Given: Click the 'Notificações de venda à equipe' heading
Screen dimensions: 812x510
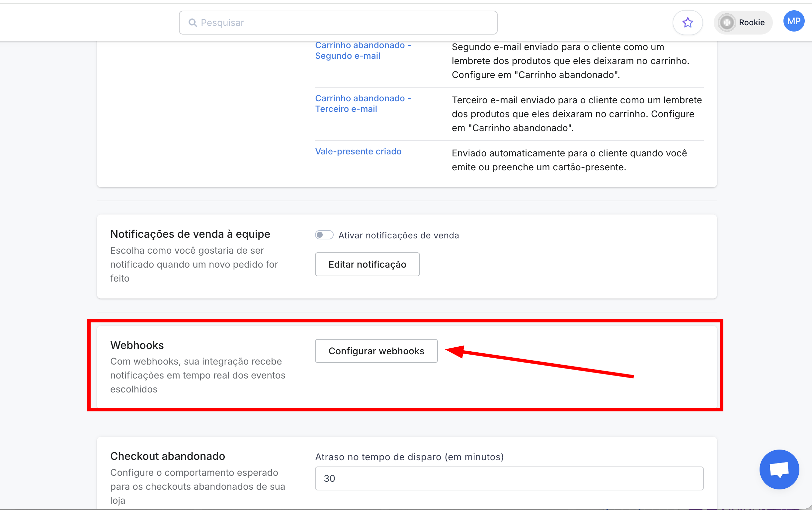Looking at the screenshot, I should tap(190, 234).
